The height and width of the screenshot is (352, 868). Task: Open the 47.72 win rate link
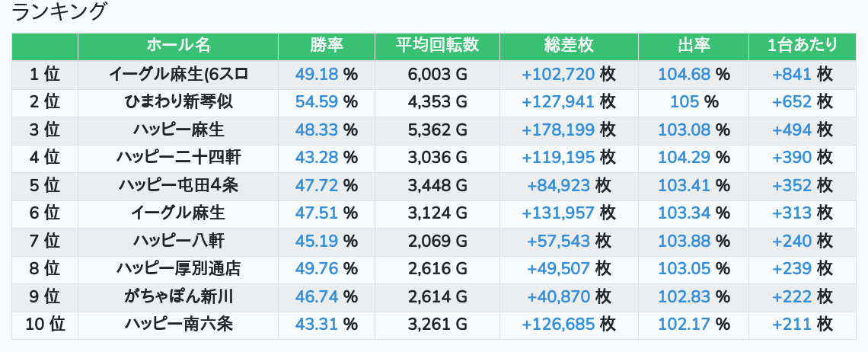point(317,185)
